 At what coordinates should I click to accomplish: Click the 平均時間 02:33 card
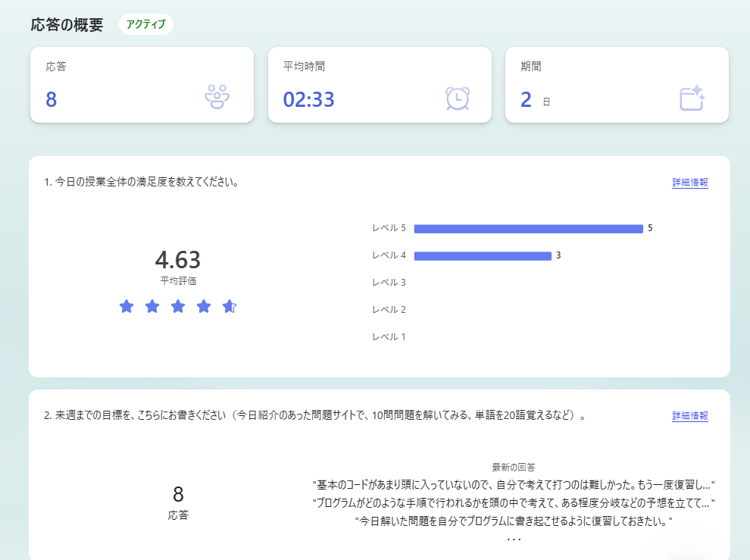(380, 85)
